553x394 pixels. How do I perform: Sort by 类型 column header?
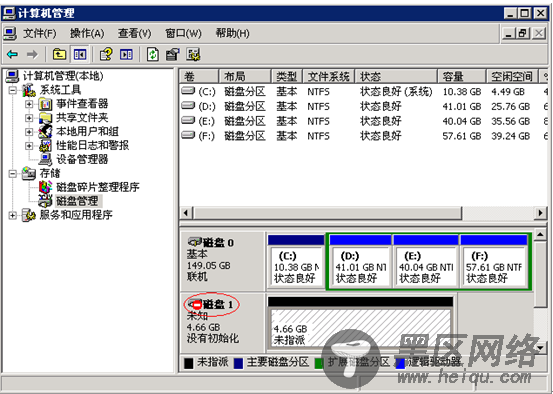pos(287,76)
